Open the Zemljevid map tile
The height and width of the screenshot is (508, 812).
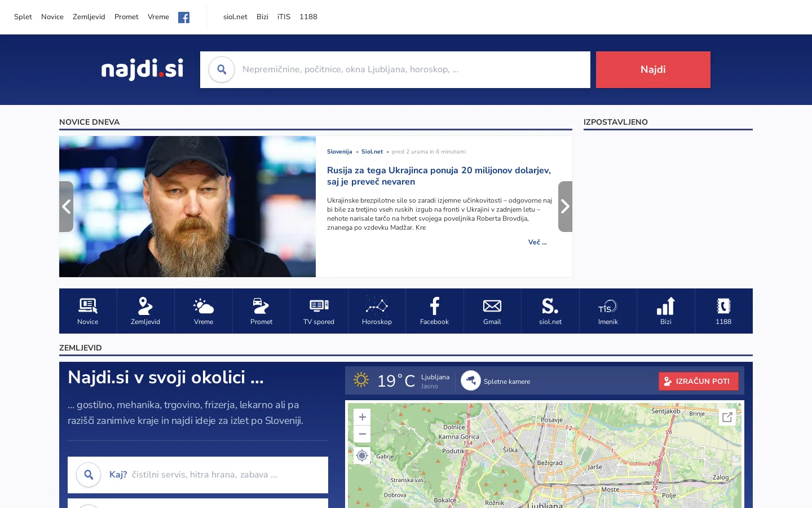[x=145, y=311]
